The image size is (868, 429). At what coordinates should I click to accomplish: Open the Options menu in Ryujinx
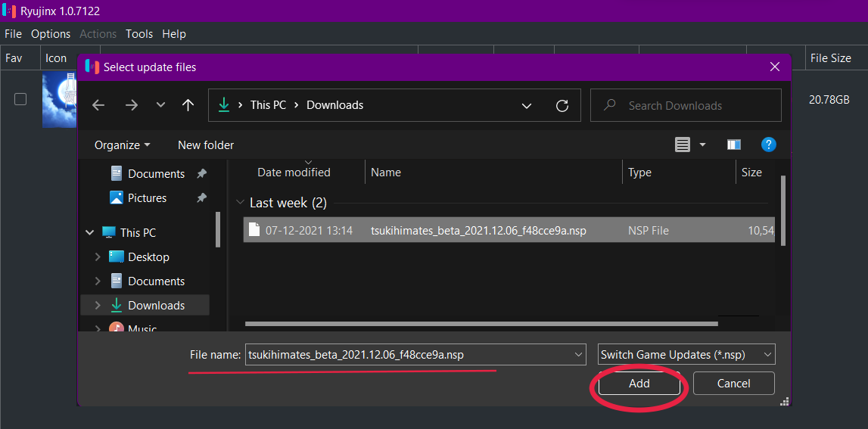point(51,34)
